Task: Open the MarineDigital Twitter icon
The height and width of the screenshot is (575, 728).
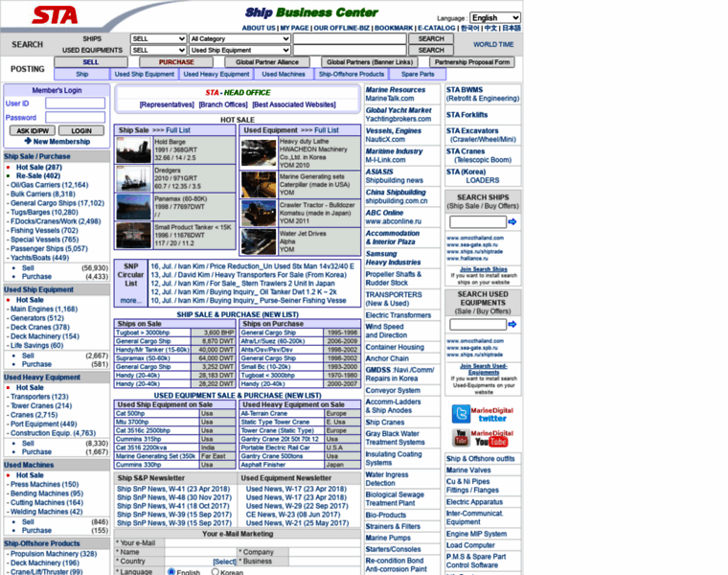Action: [461, 414]
